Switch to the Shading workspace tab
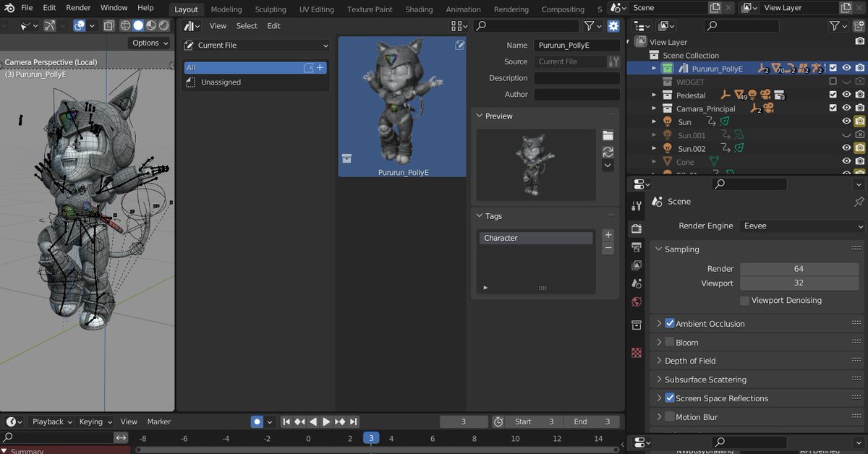This screenshot has height=454, width=868. click(x=419, y=9)
